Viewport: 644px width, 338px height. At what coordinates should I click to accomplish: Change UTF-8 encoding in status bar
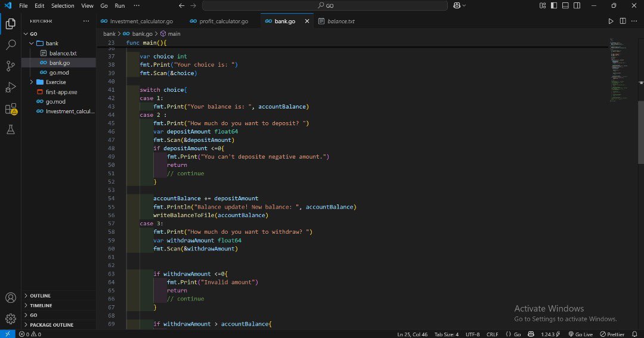click(472, 334)
